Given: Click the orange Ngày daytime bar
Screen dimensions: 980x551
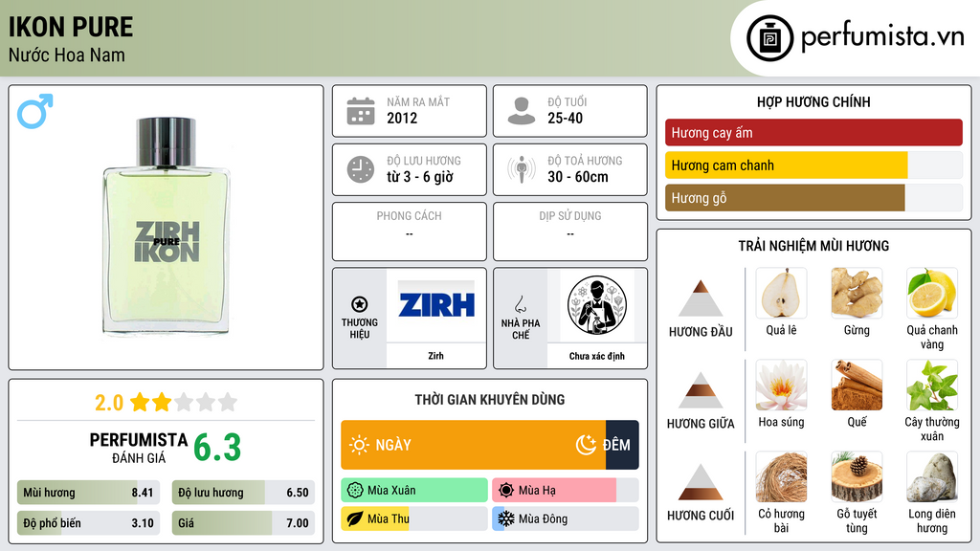Looking at the screenshot, I should tap(473, 445).
